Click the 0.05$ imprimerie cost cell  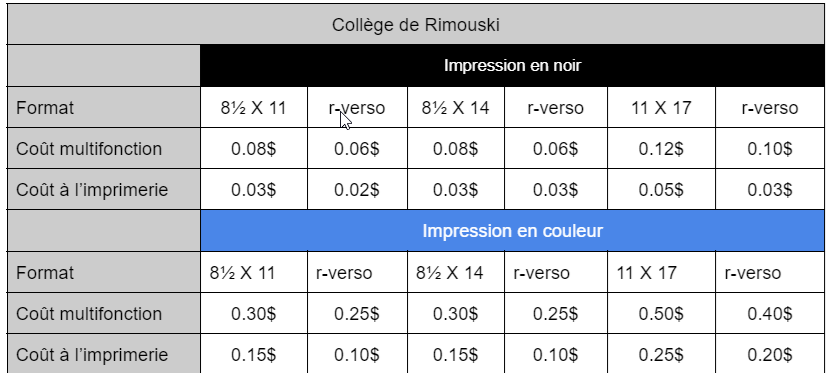tap(661, 189)
